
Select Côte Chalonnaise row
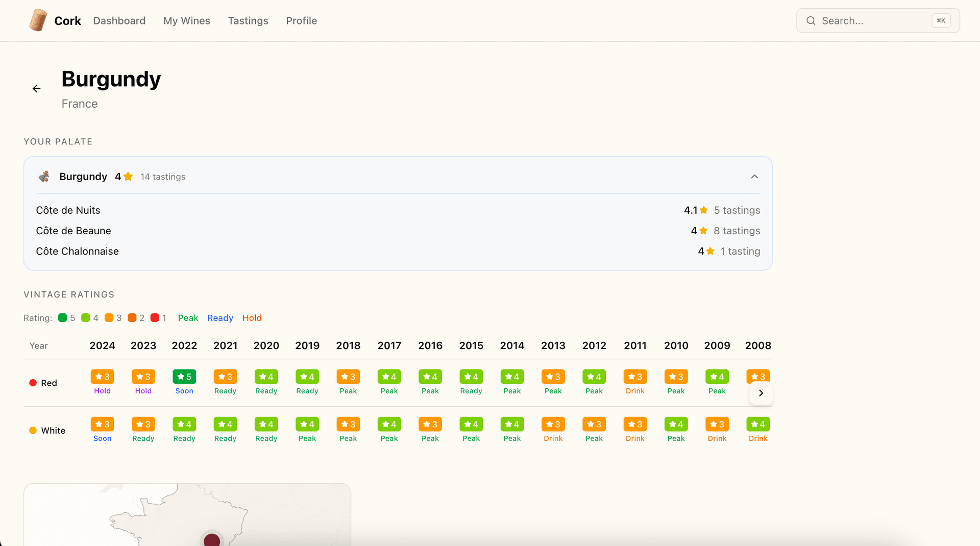click(x=77, y=251)
